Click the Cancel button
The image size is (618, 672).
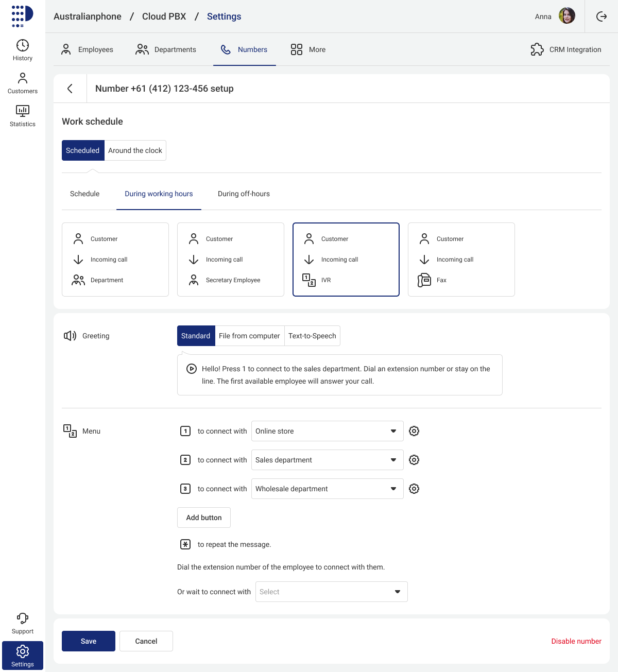click(146, 641)
